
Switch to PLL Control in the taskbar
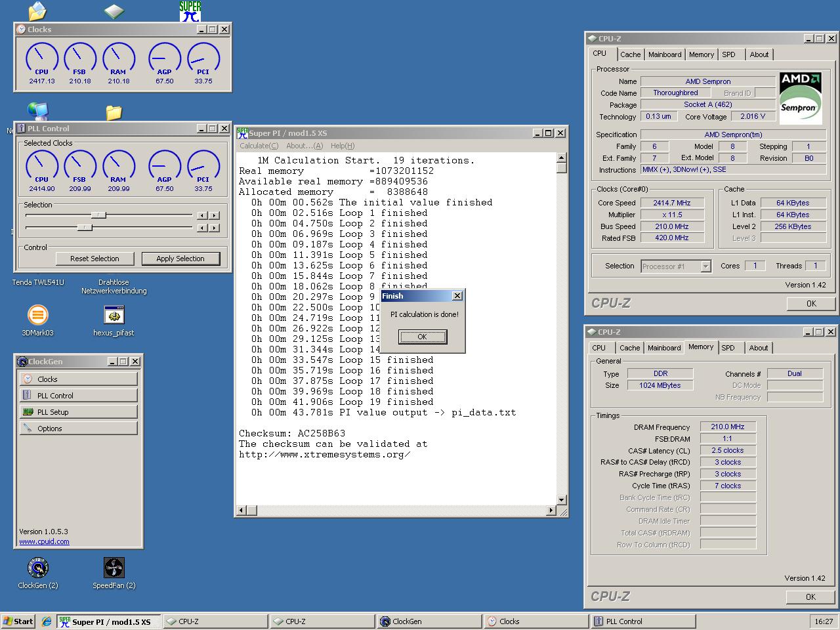pos(643,621)
